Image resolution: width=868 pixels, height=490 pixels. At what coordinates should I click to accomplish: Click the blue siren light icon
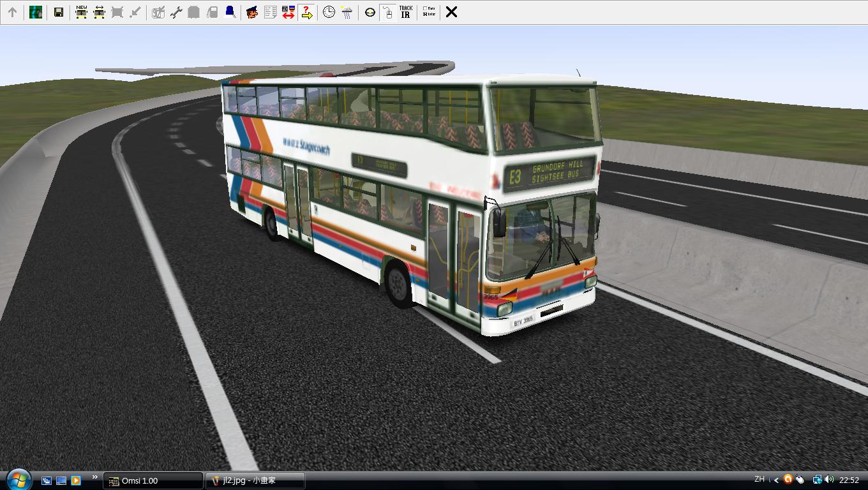coord(230,12)
